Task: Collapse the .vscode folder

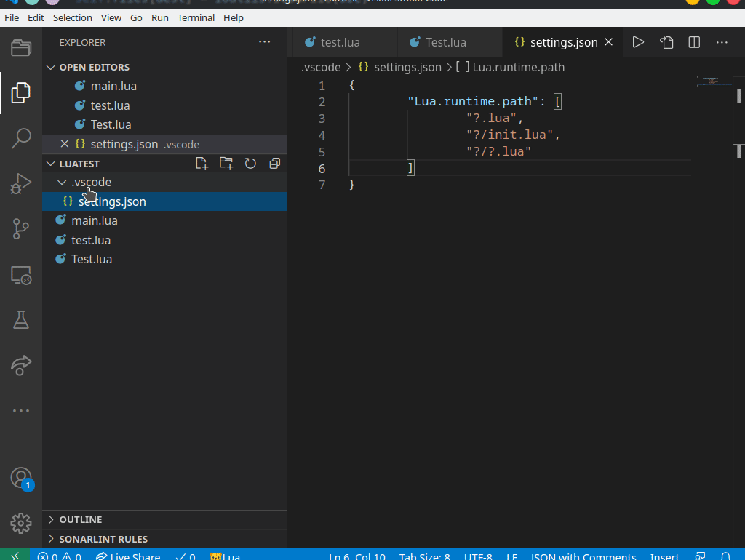Action: coord(62,183)
